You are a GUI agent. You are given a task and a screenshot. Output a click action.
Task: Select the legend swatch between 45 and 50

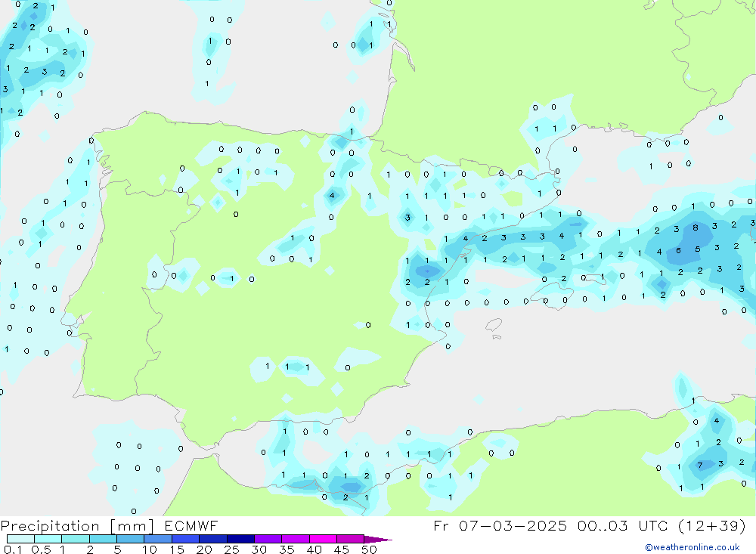(x=350, y=539)
